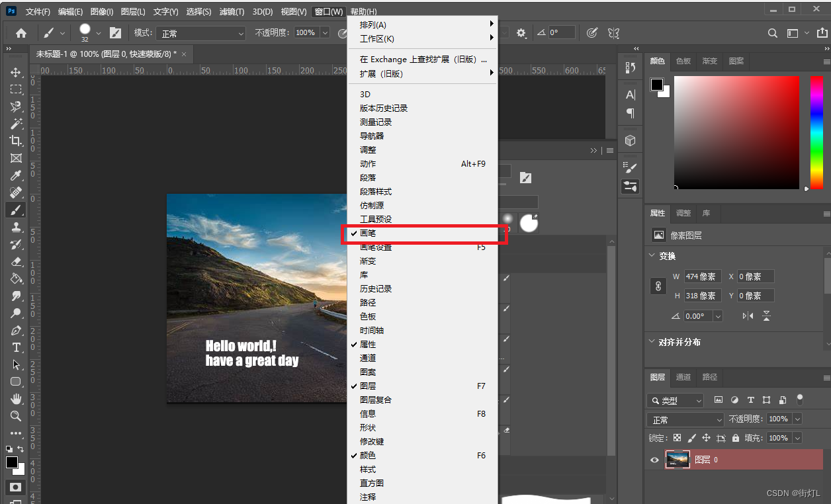The image size is (831, 504).
Task: Toggle layer filtering on/off switch
Action: (800, 399)
